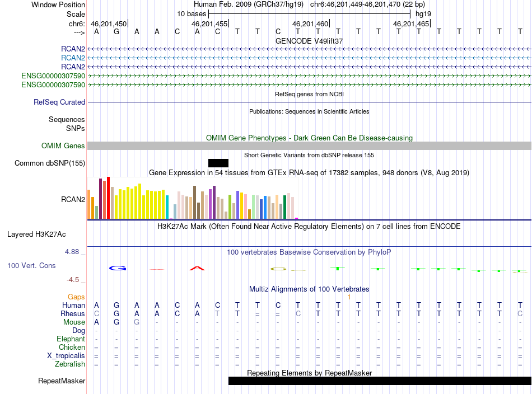This screenshot has width=532, height=394.
Task: Open the "RefSeq genes from NCBI" track title
Action: click(x=309, y=94)
